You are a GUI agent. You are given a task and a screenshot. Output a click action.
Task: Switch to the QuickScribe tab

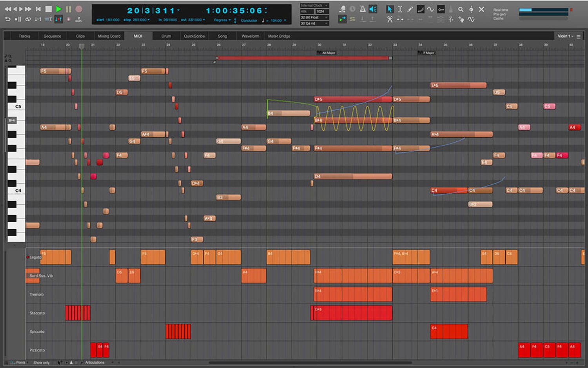pos(194,36)
